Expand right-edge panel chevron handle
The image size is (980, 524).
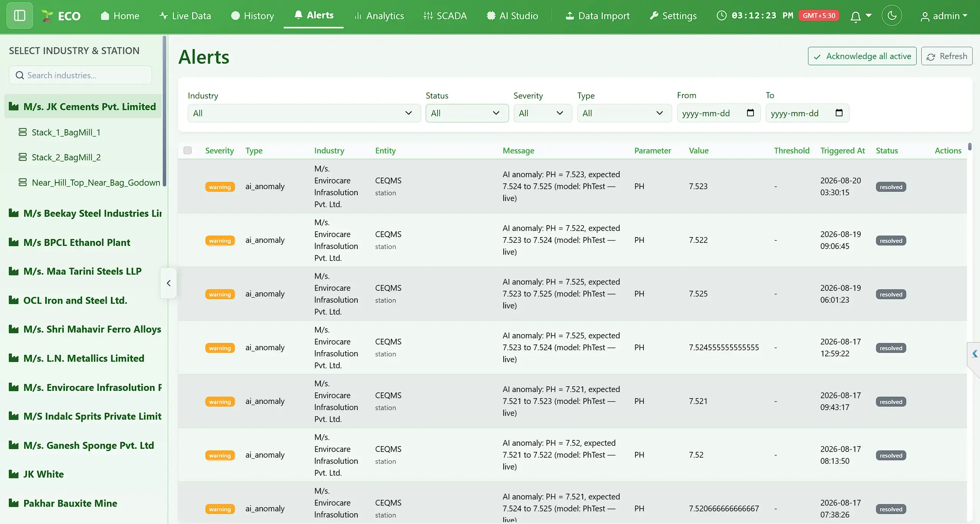(974, 354)
